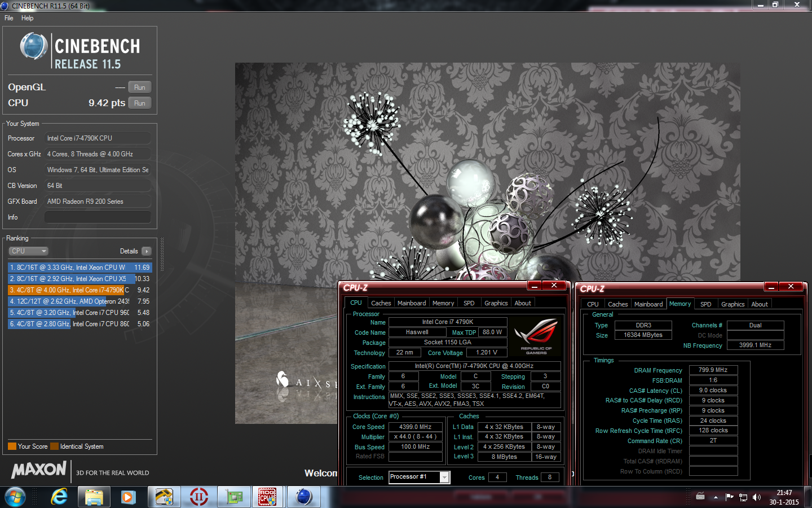Click the Command Rate value 2T

tap(713, 441)
